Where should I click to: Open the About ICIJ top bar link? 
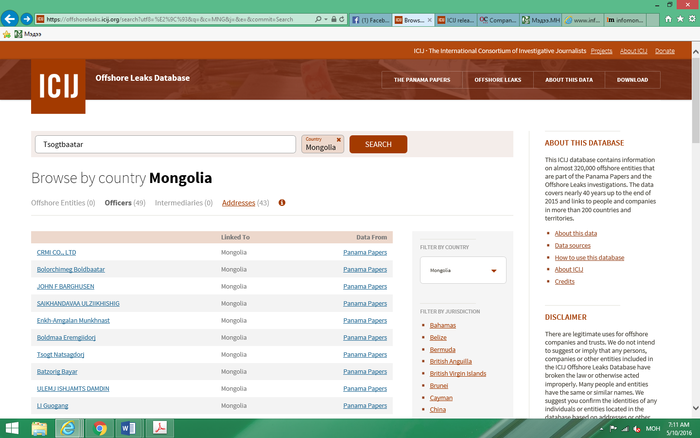click(633, 51)
